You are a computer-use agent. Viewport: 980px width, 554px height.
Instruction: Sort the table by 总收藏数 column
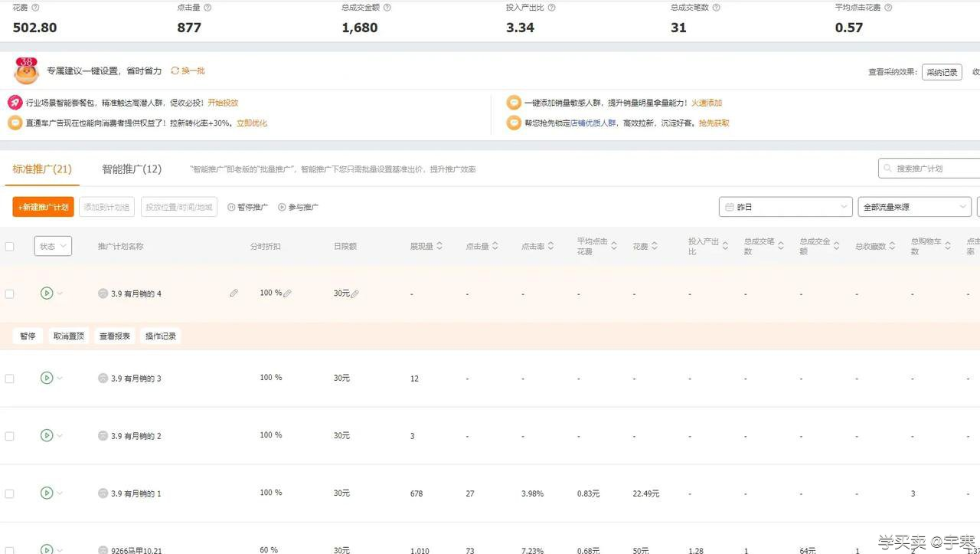(892, 246)
